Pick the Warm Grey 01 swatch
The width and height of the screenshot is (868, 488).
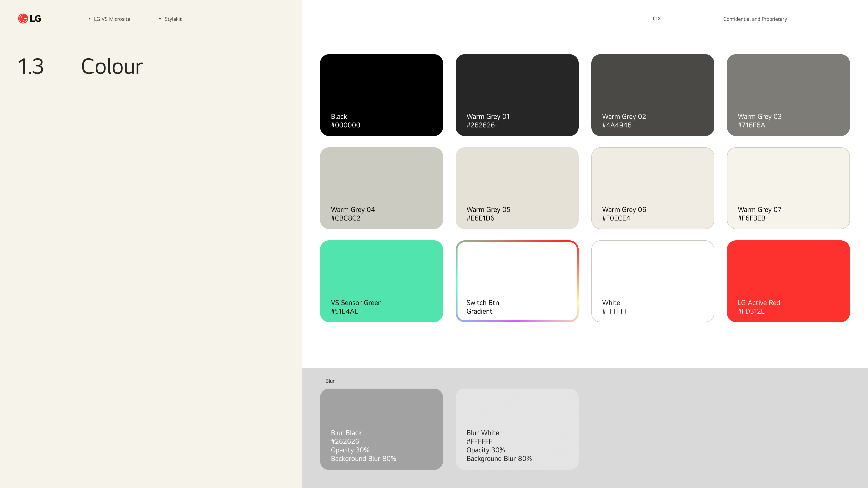(x=517, y=95)
